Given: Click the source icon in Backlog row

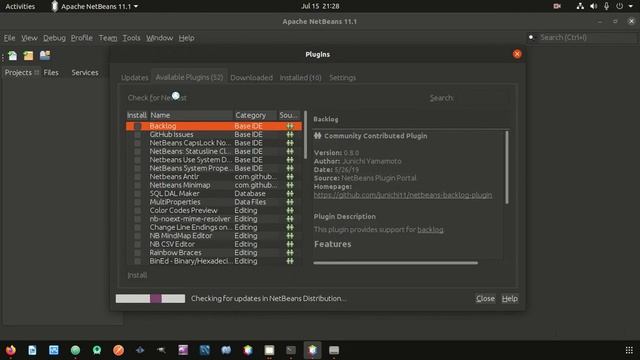Looking at the screenshot, I should pos(290,126).
